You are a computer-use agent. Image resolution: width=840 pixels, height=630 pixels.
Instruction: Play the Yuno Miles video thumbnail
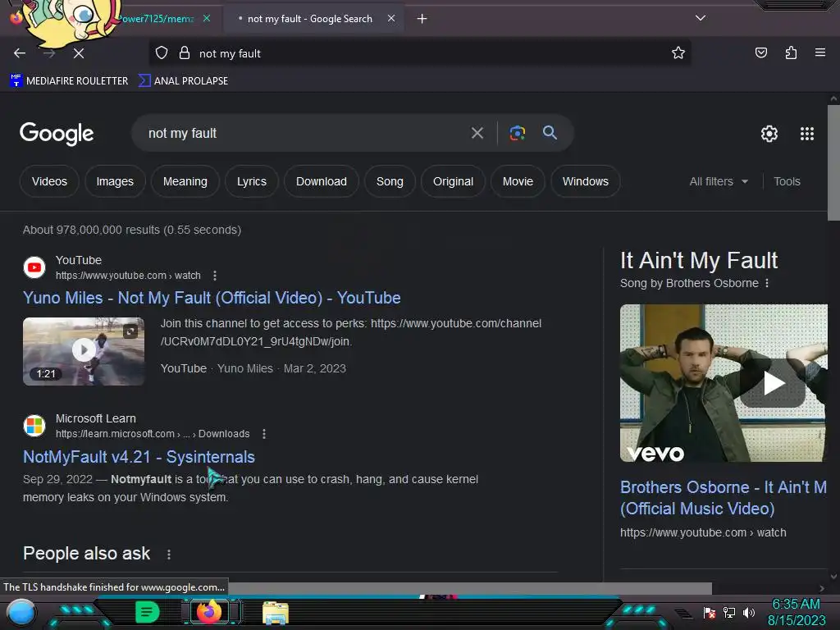(x=84, y=351)
